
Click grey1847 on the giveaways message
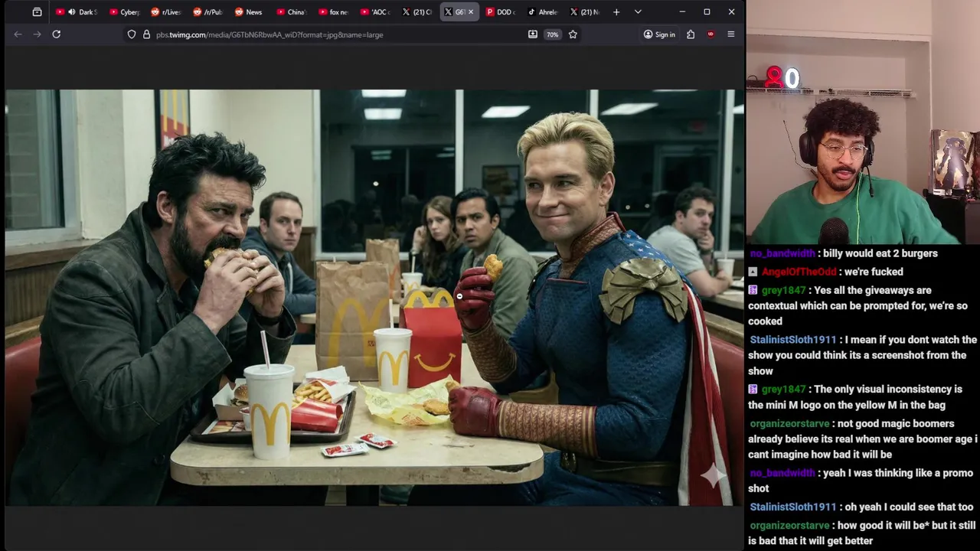(x=783, y=291)
